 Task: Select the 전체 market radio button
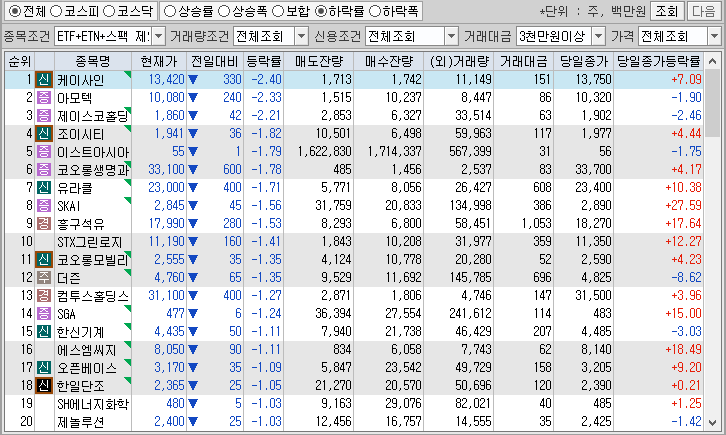click(15, 11)
